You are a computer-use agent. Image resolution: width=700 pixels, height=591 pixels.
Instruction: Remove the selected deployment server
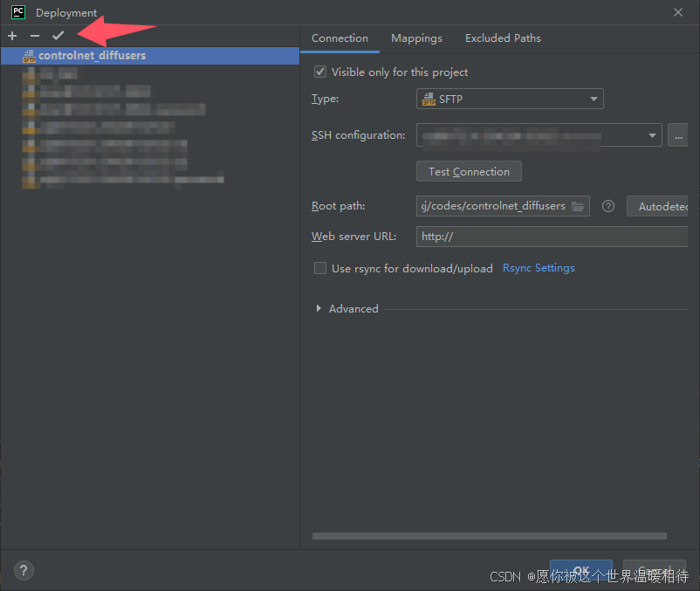point(35,36)
